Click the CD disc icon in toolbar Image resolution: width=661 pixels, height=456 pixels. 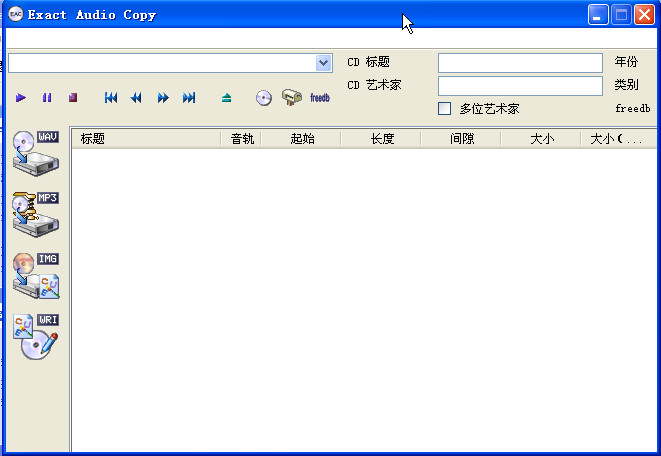264,98
